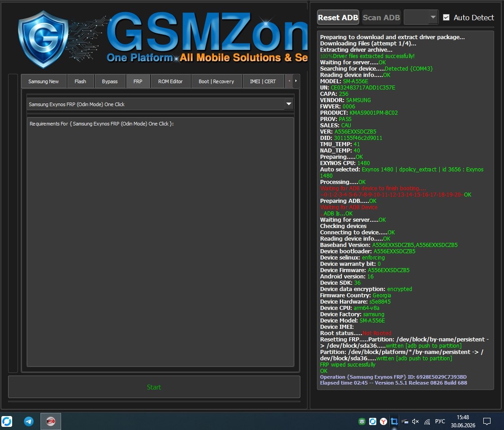Click the 'Waiting for ADB Device' red line
Viewport: 504px width, 430px height.
(349, 207)
